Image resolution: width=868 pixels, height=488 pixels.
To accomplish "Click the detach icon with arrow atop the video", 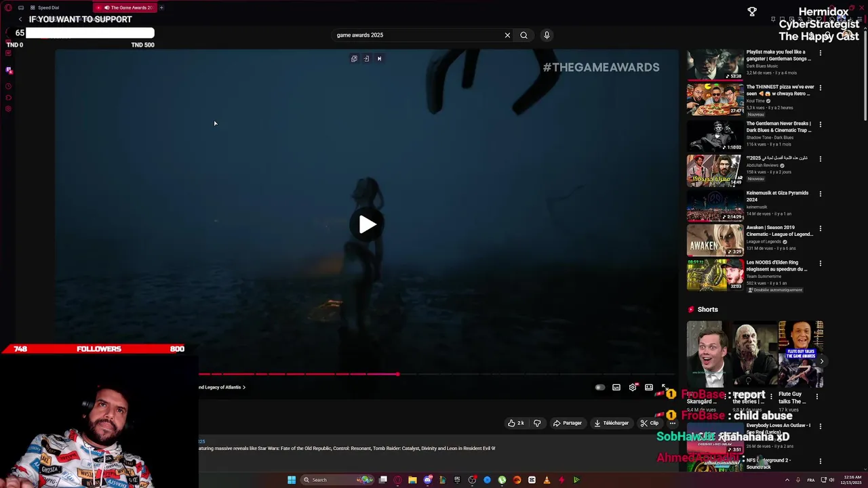I will (366, 59).
